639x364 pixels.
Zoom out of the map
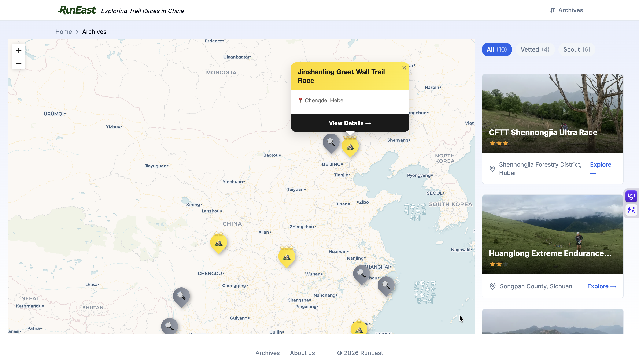(18, 63)
